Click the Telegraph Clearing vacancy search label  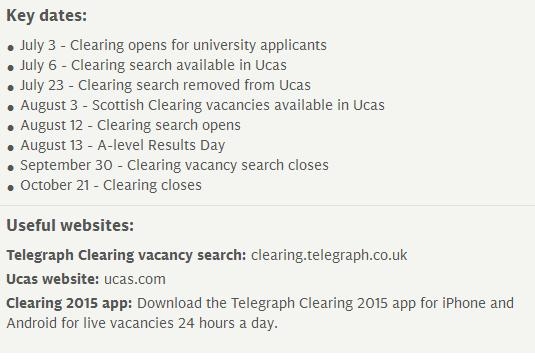click(x=126, y=256)
